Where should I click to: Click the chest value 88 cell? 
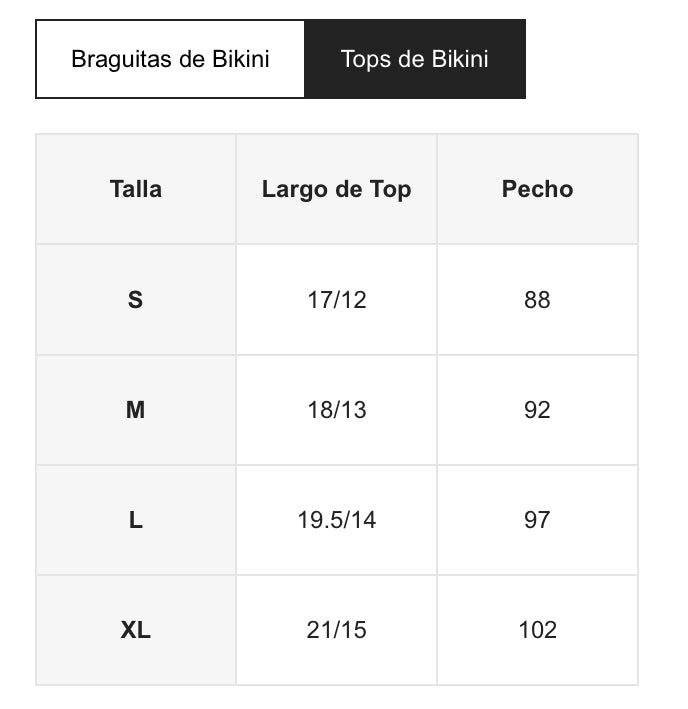tap(537, 299)
